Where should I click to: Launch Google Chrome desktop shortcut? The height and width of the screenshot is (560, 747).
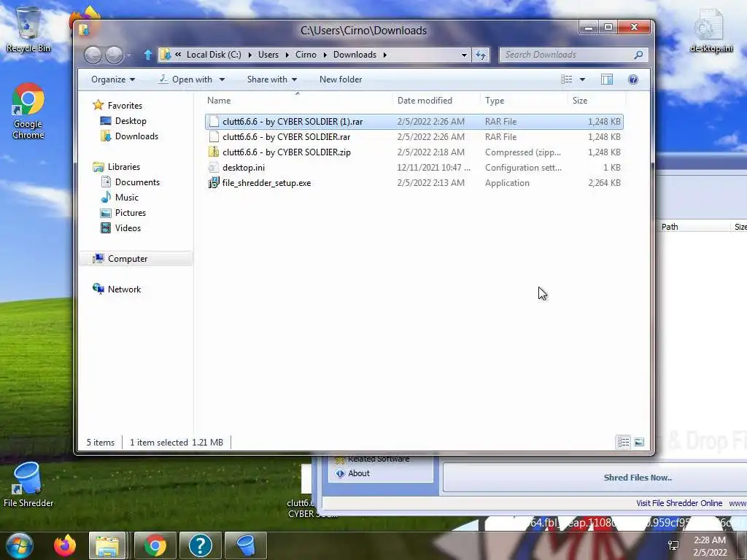point(28,112)
